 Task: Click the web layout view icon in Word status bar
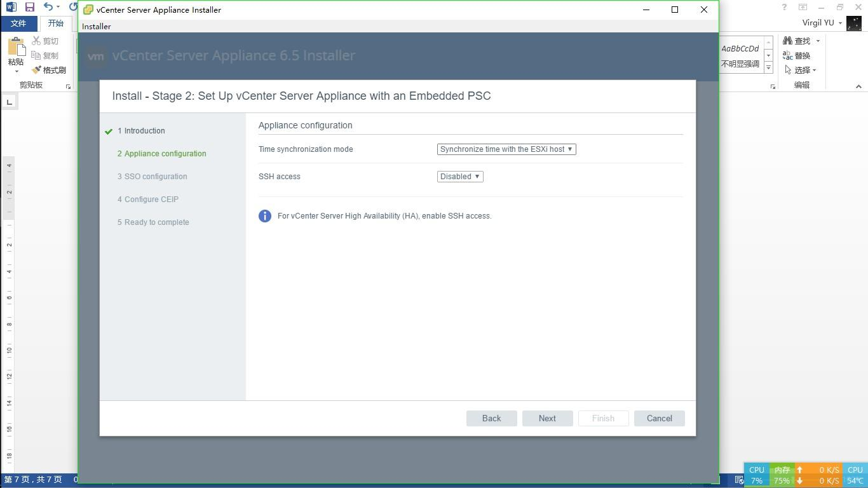tap(739, 480)
